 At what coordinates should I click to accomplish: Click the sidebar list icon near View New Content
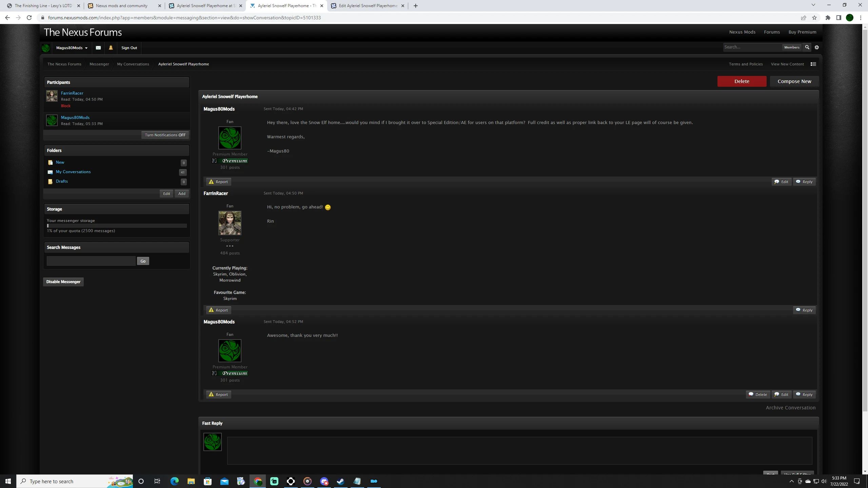[x=813, y=64]
